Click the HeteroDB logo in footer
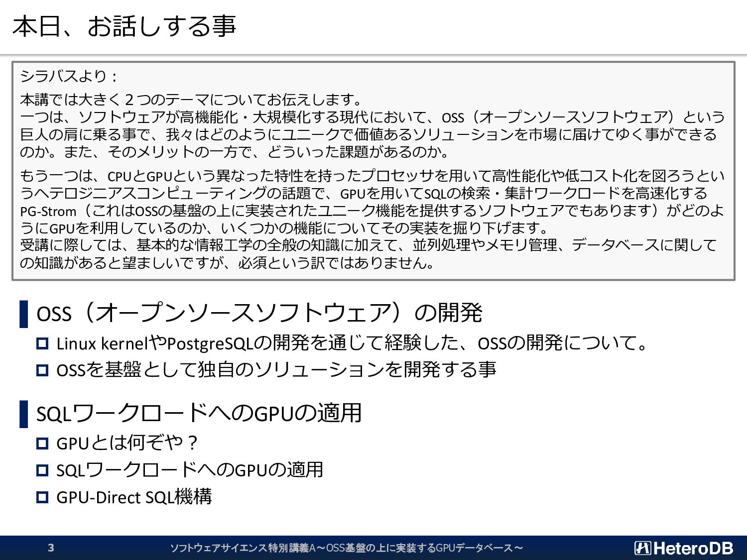Screen dimensions: 747x560 [x=684, y=548]
